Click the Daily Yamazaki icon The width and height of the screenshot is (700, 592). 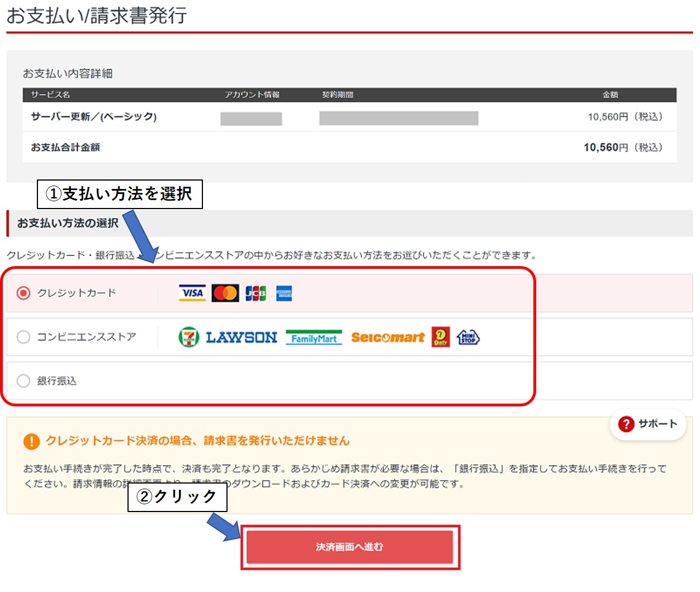(x=439, y=337)
